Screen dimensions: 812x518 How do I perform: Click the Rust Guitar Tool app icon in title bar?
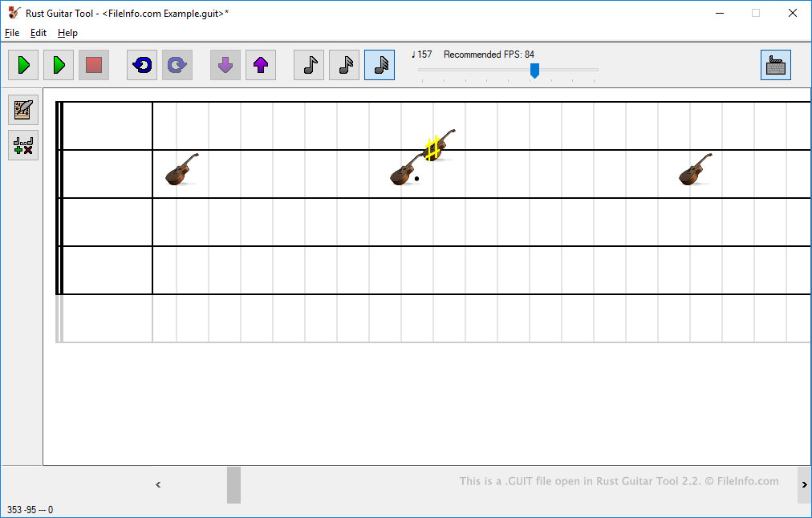pos(14,13)
